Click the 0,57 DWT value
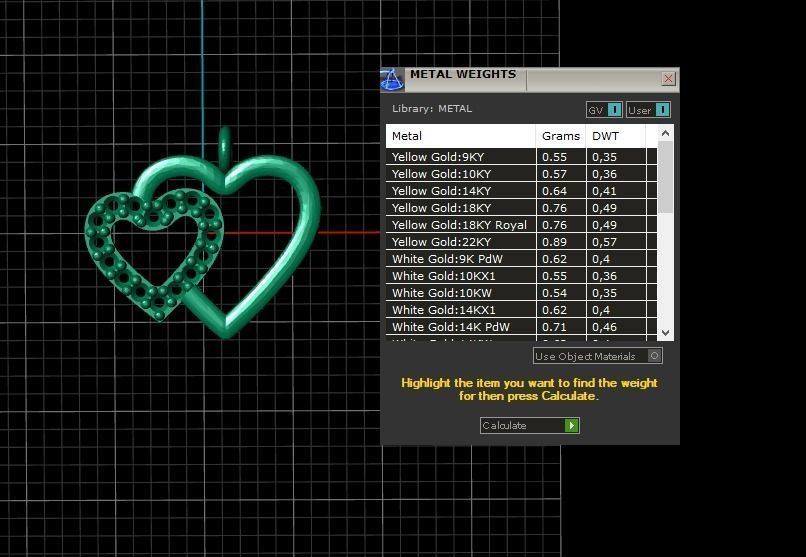 coord(604,242)
